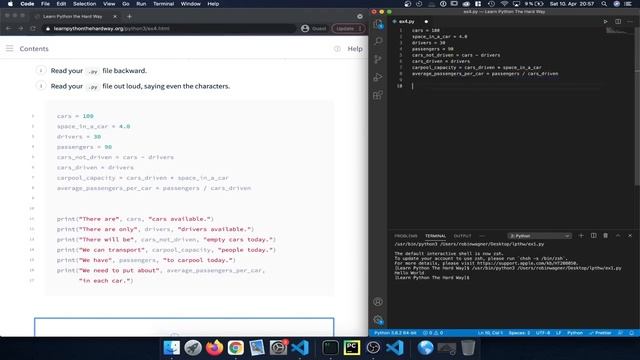Open the browser Contents hamburger menu
Screen dimensions: 640x360
[9, 49]
